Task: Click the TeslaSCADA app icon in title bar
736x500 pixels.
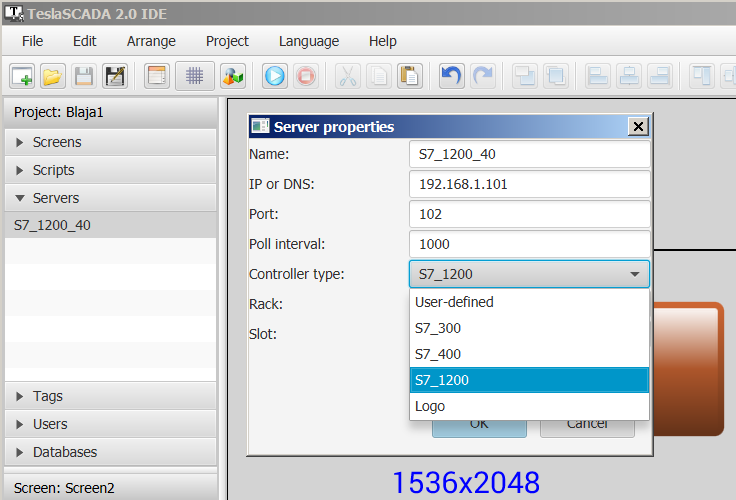Action: coord(14,13)
